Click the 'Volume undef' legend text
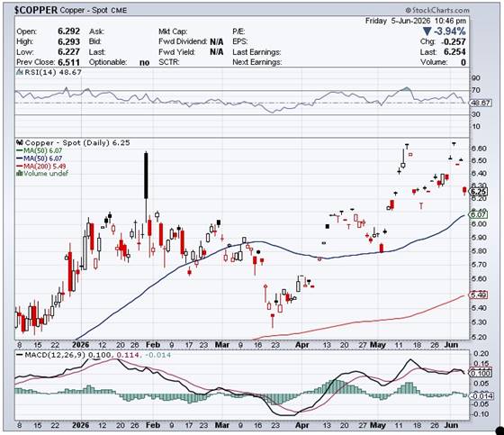 click(46, 174)
